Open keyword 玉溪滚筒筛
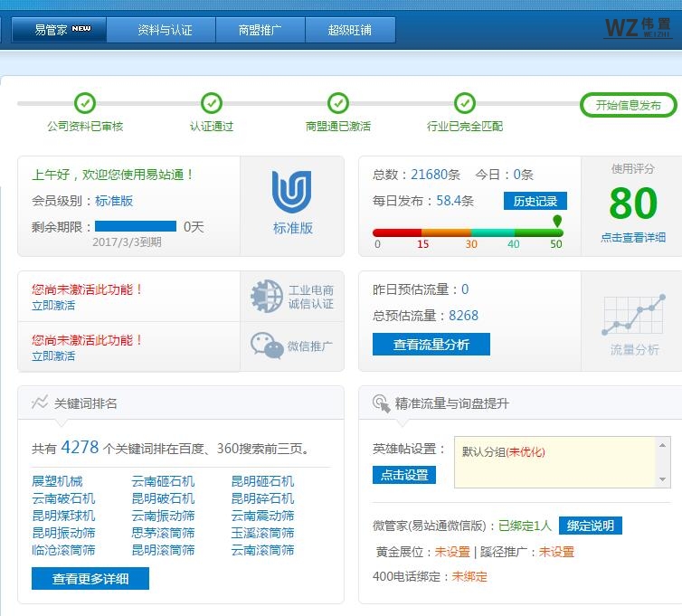Screen dimensions: 682x616 click(262, 533)
